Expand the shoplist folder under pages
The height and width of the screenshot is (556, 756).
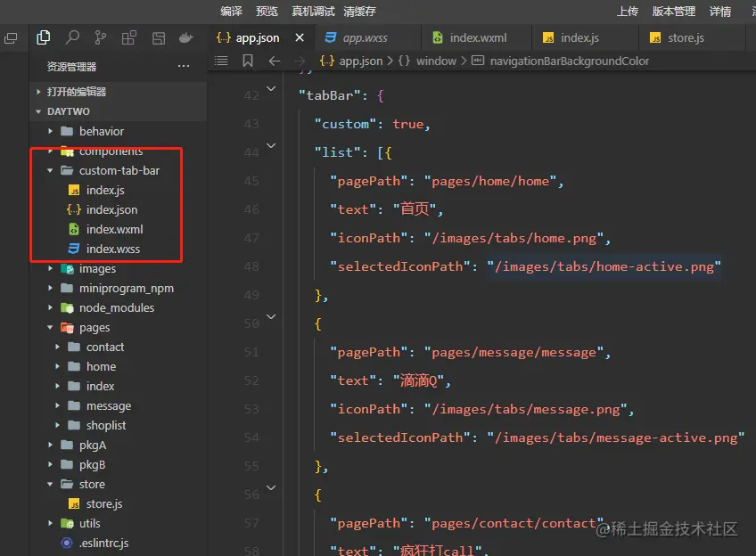[x=118, y=425]
